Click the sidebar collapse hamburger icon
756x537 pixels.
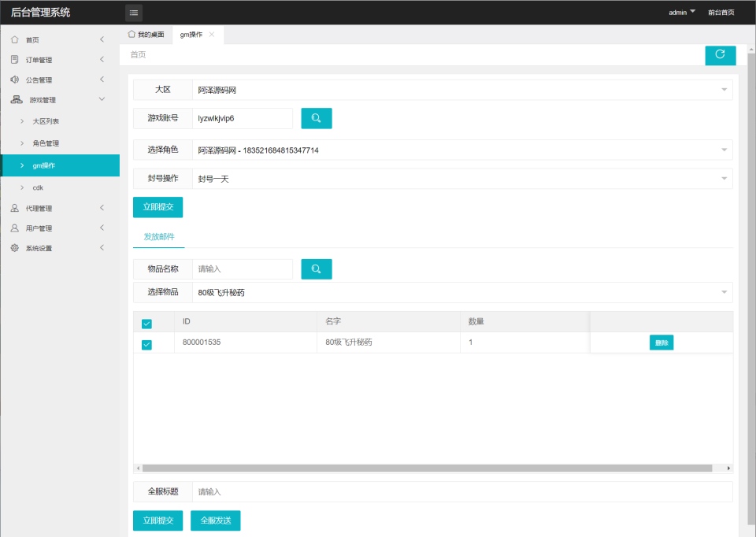coord(134,13)
